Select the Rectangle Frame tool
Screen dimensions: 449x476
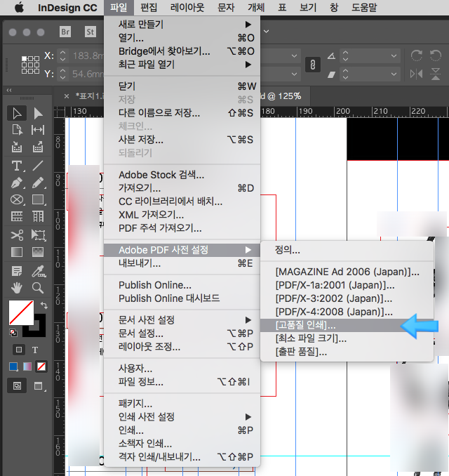(x=17, y=200)
